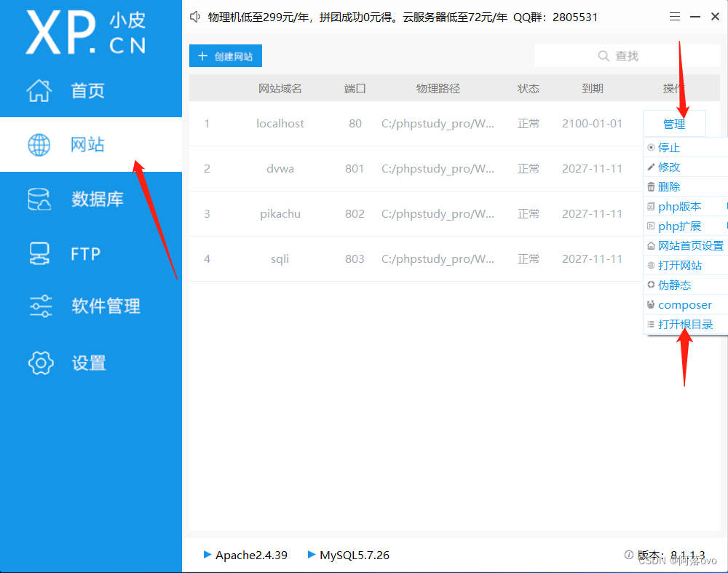
Task: Open the 管理 dropdown for localhost
Action: point(674,123)
